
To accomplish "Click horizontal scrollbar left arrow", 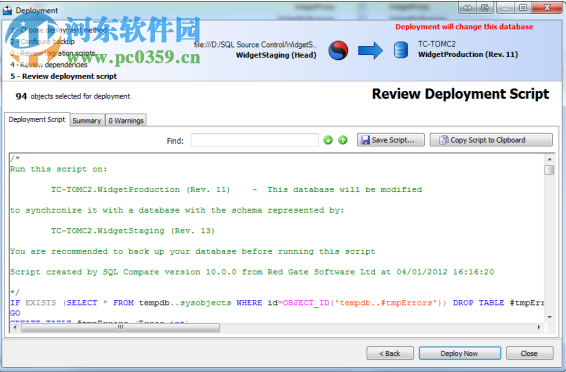I will click(x=15, y=327).
